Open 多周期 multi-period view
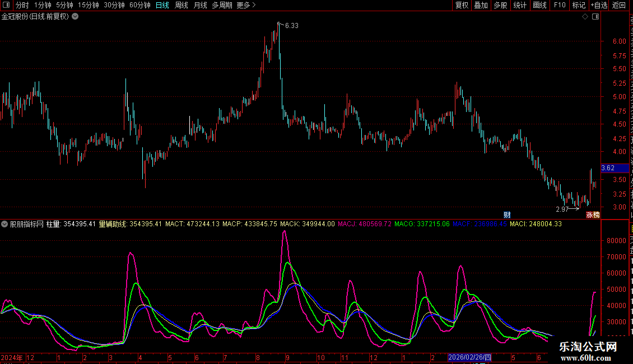 pyautogui.click(x=222, y=5)
